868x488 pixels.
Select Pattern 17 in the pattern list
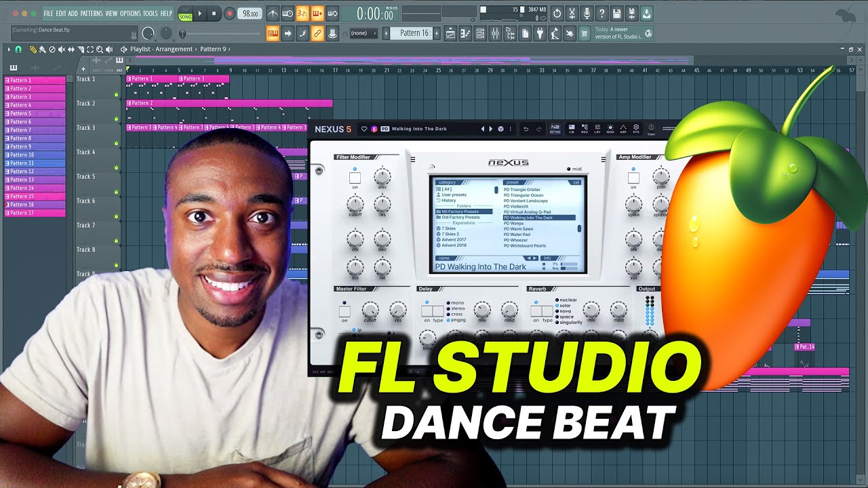click(x=35, y=213)
